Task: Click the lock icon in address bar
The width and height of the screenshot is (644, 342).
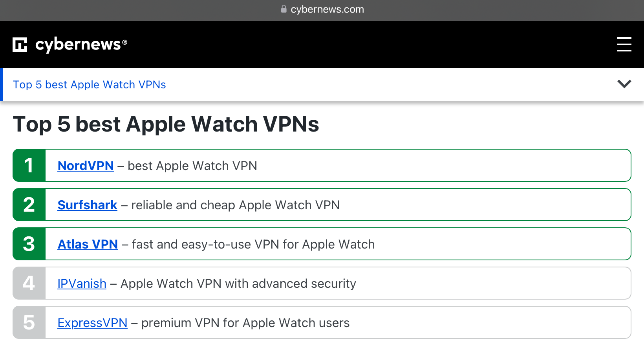Action: (x=284, y=9)
